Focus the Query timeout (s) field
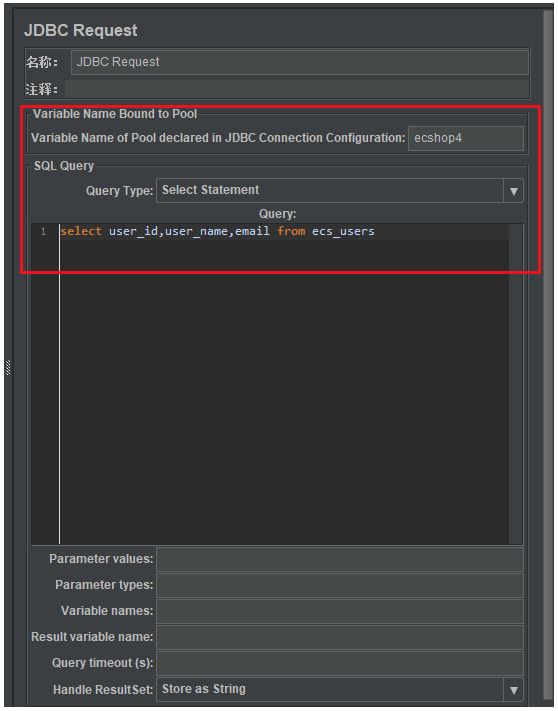 coord(340,663)
